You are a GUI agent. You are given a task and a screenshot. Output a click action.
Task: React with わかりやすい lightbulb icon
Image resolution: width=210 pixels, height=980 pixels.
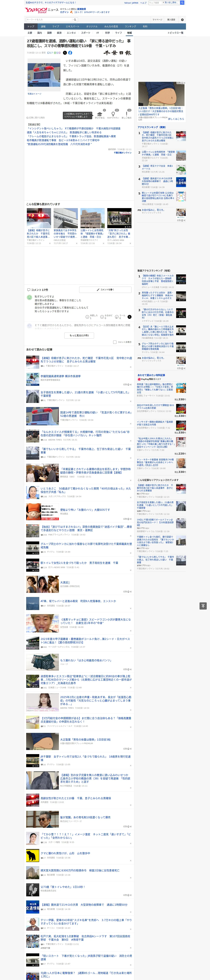point(113,114)
